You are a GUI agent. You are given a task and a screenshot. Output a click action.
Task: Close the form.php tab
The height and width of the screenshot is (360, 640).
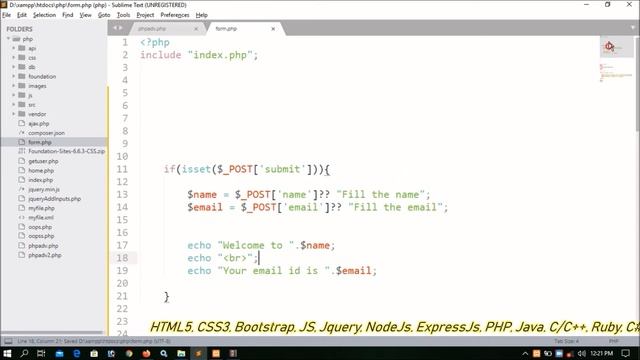point(273,29)
